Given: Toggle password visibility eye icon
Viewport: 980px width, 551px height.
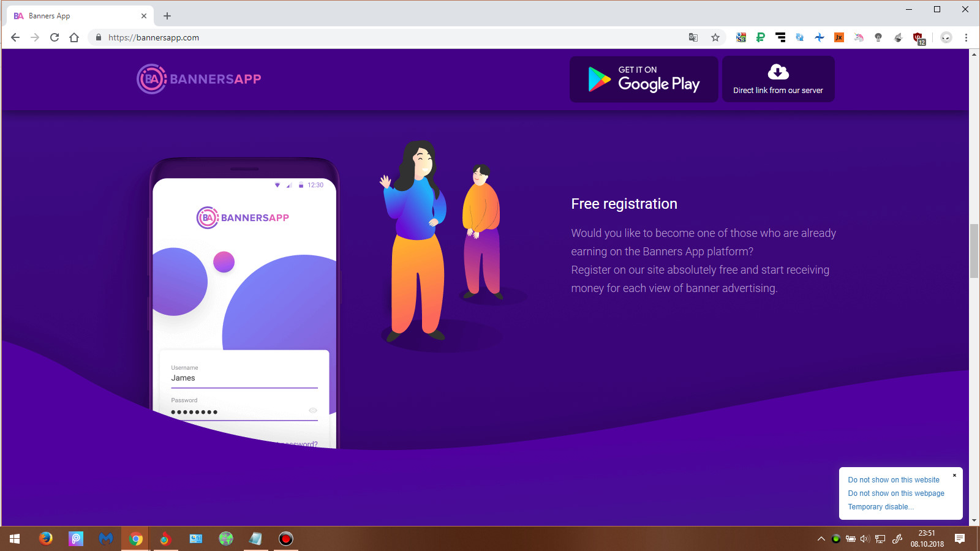Looking at the screenshot, I should coord(313,410).
